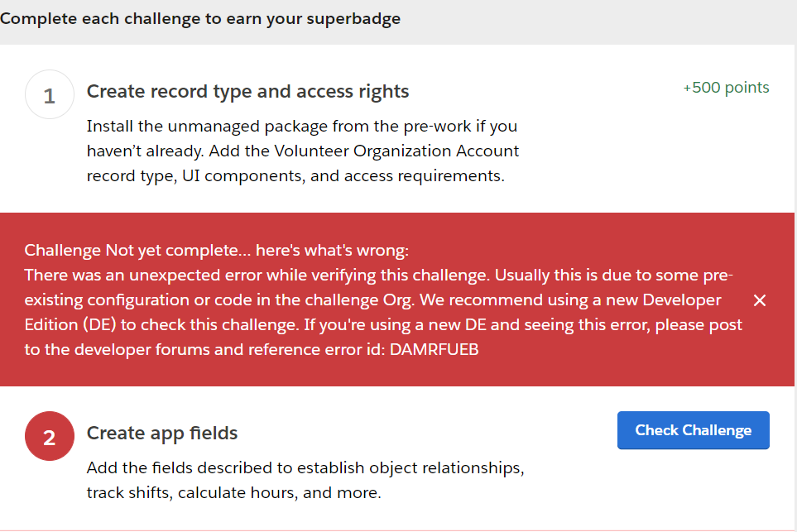Click the +500 points label

pyautogui.click(x=726, y=88)
